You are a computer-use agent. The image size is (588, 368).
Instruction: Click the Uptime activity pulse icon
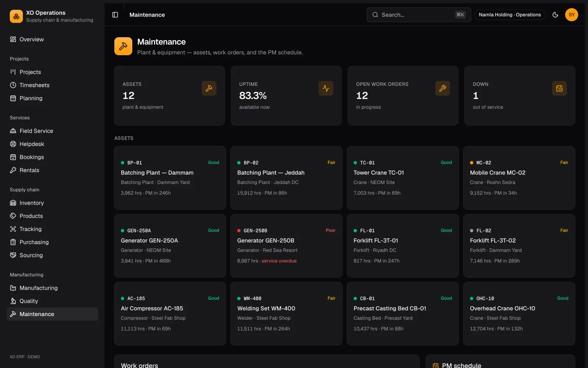point(326,88)
